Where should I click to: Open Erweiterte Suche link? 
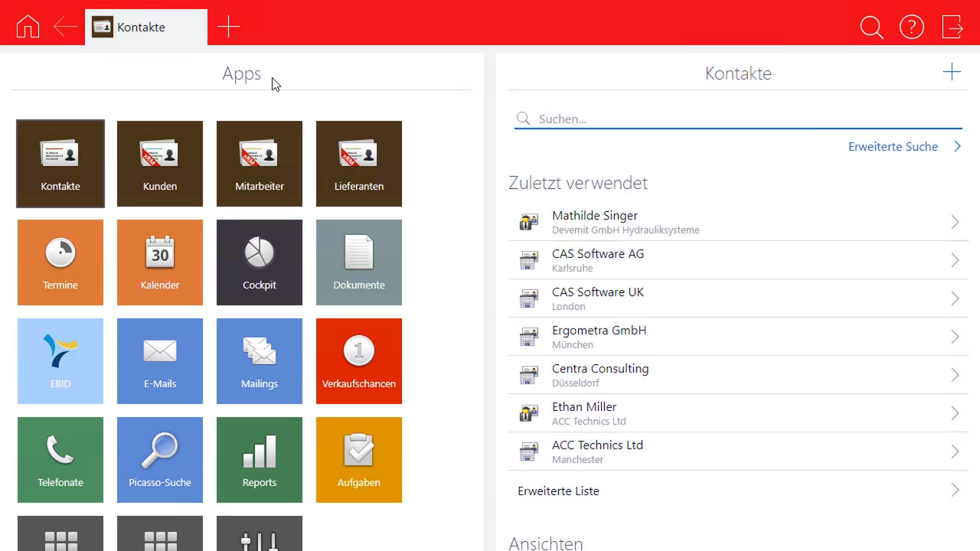pos(904,146)
